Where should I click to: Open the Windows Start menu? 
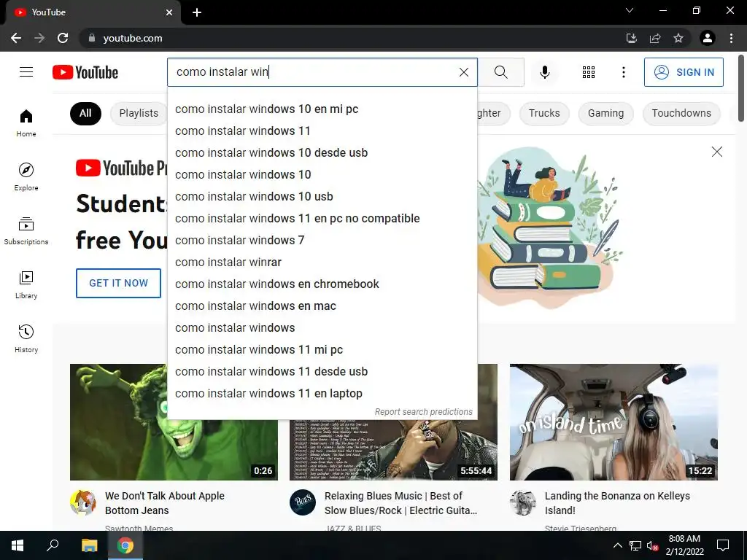[x=18, y=545]
